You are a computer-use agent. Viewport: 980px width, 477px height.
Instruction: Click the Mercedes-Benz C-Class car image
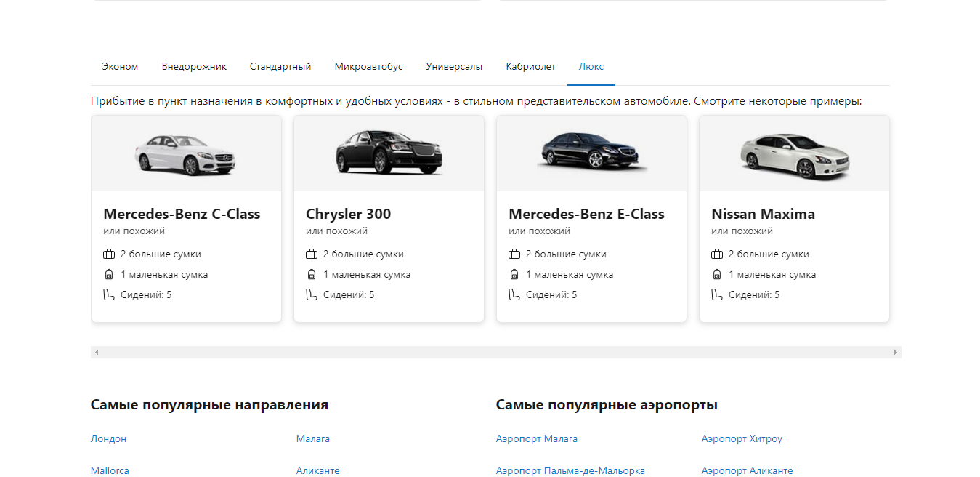point(186,154)
